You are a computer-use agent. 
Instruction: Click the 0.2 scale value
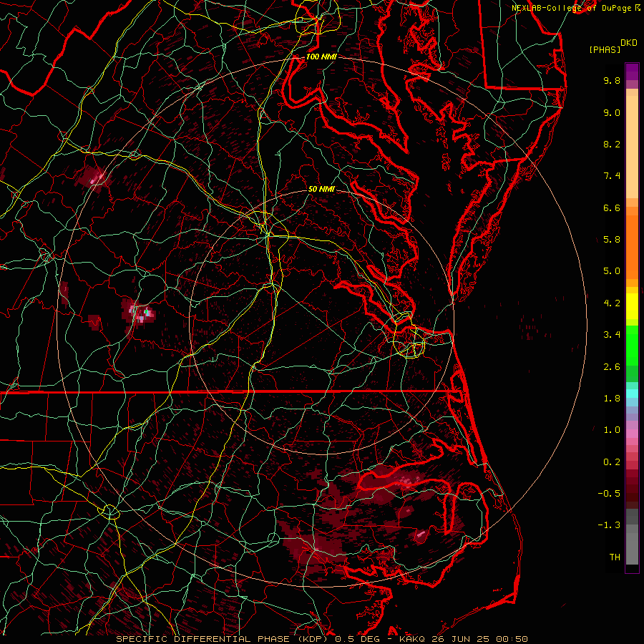tap(612, 462)
